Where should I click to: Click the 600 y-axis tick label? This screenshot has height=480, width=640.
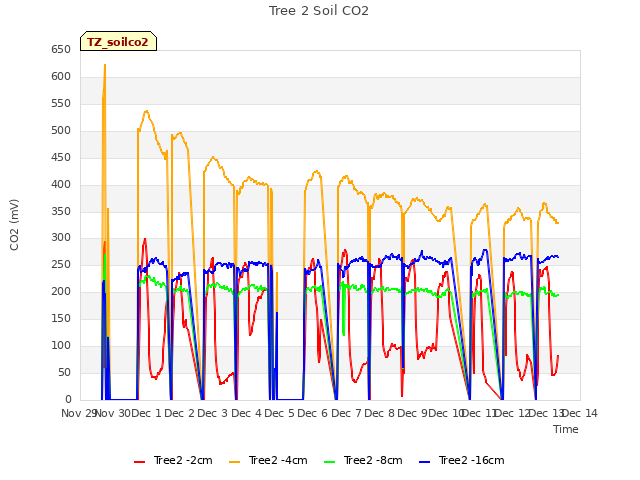click(x=61, y=76)
